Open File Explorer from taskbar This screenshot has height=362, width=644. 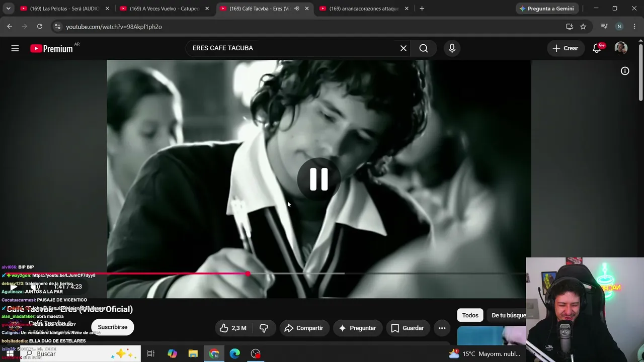pyautogui.click(x=193, y=354)
